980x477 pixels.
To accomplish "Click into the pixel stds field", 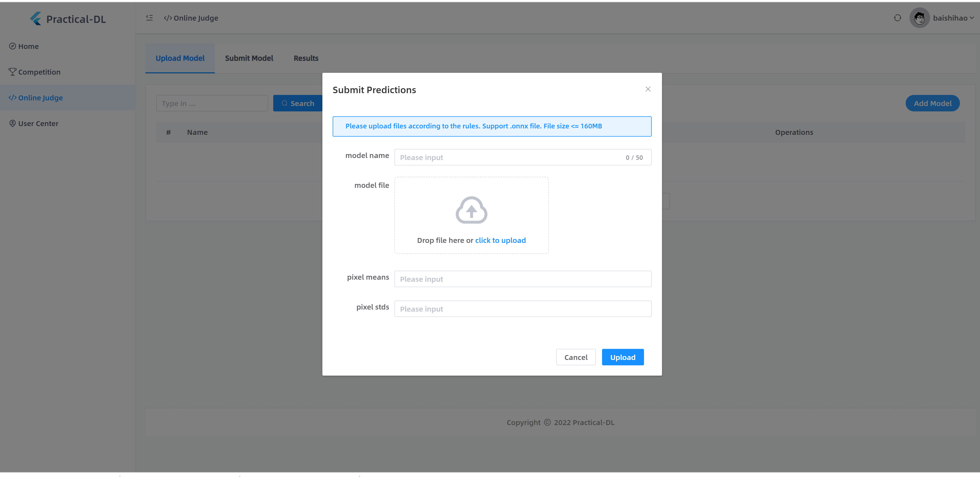I will (522, 309).
